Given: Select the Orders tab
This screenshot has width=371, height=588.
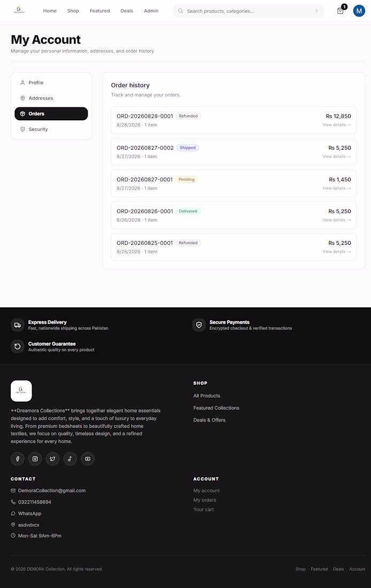Looking at the screenshot, I should 51,114.
